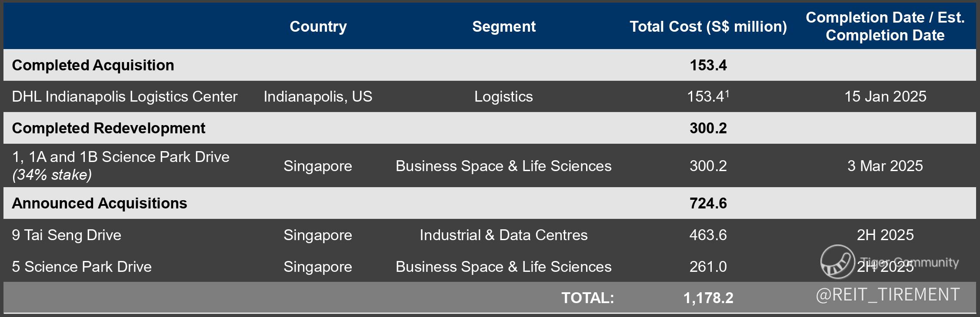Select the Industrial & Data Centres segment cell
Screen dimensions: 980x317
click(503, 235)
